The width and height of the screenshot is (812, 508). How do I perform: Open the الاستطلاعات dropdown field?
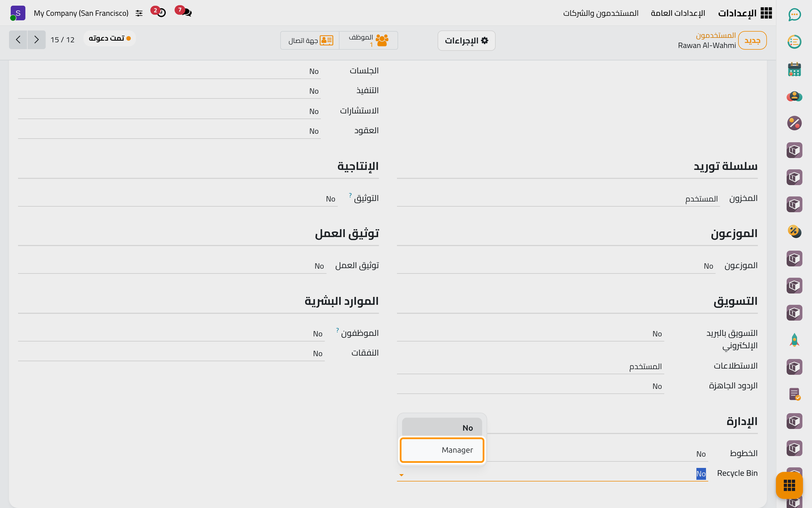530,366
